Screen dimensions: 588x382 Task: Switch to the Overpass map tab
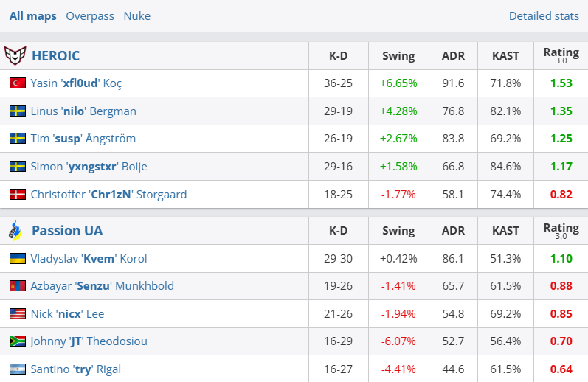(90, 15)
